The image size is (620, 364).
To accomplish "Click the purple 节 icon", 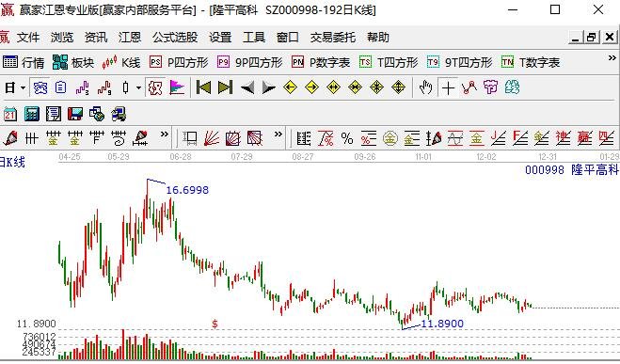I will click(x=490, y=87).
